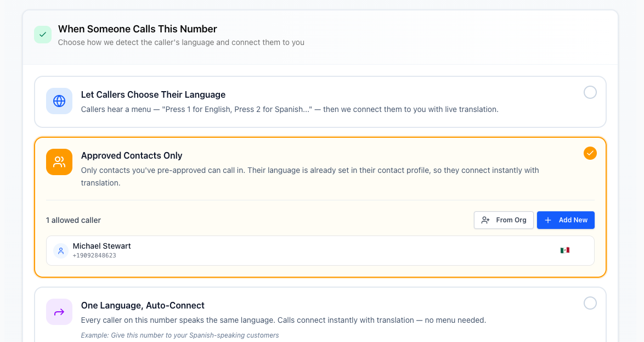Click the Approved Contacts Only title
Image resolution: width=644 pixels, height=342 pixels.
tap(132, 155)
